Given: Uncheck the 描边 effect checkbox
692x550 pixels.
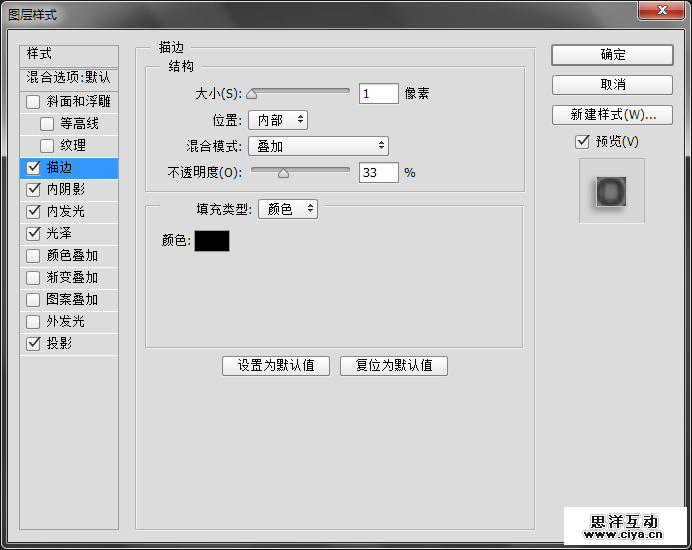Looking at the screenshot, I should (33, 168).
